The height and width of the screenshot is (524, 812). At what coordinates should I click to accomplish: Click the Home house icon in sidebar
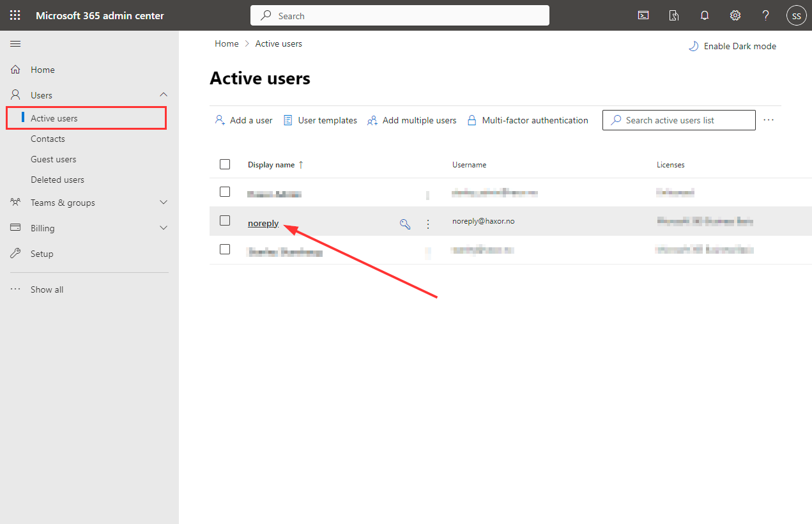pyautogui.click(x=16, y=70)
